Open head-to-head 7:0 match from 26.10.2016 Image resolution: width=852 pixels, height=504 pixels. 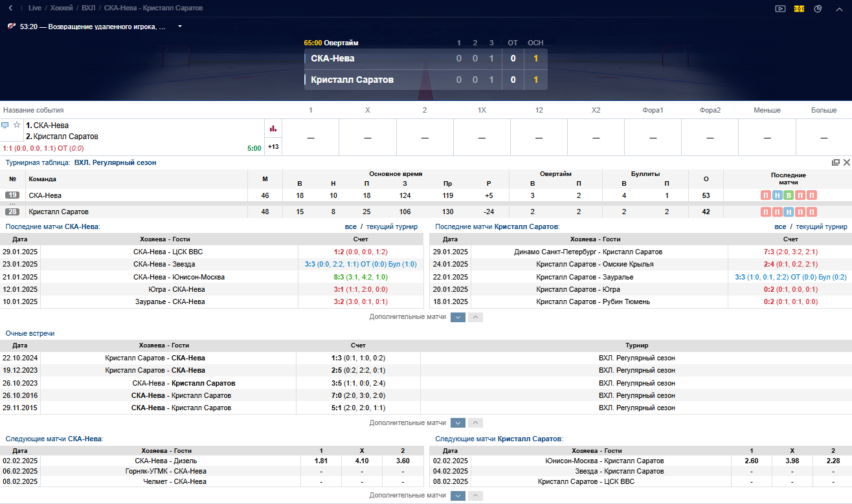point(358,395)
